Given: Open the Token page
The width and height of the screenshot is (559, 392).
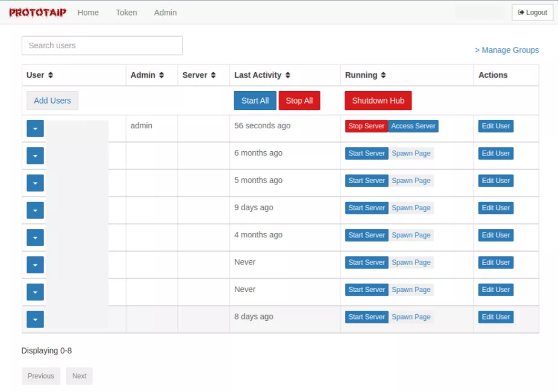Looking at the screenshot, I should (x=126, y=12).
